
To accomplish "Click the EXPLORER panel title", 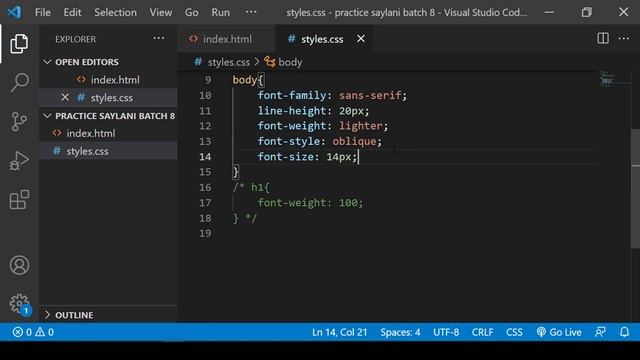I will pyautogui.click(x=76, y=39).
